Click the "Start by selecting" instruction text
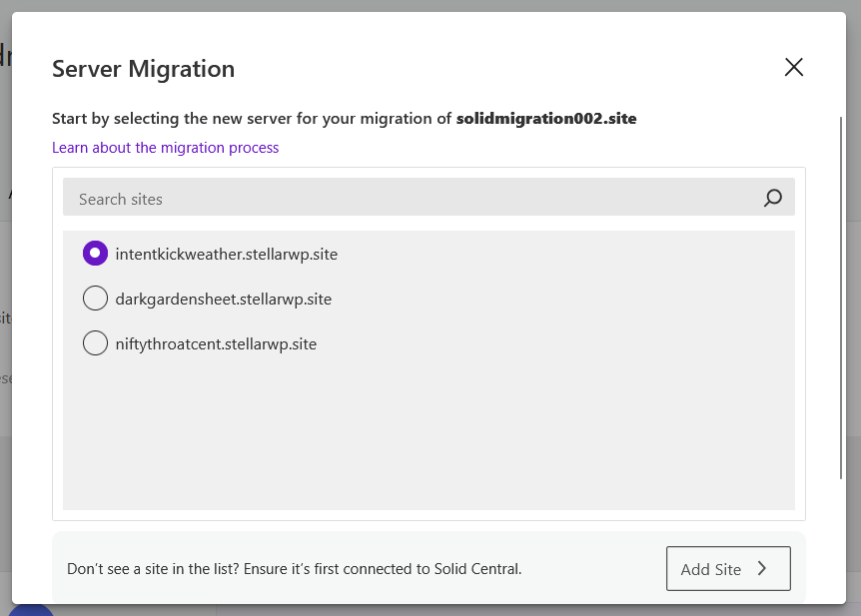Screen dimensions: 861x616 [x=252, y=119]
